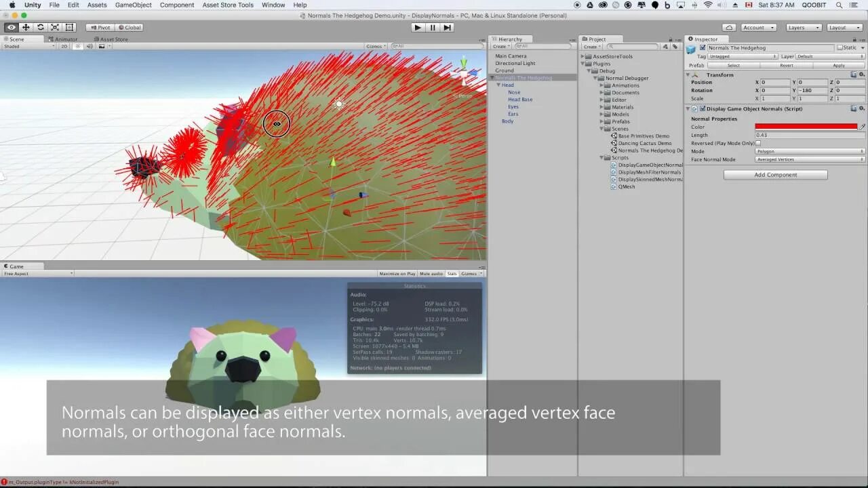The image size is (868, 488).
Task: Open the Mode Polygon dropdown
Action: point(810,151)
